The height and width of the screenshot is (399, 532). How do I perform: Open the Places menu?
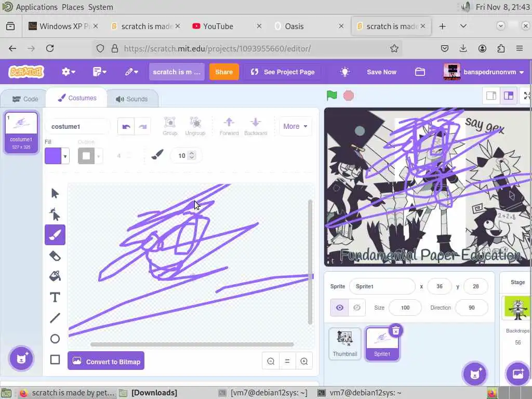click(73, 7)
